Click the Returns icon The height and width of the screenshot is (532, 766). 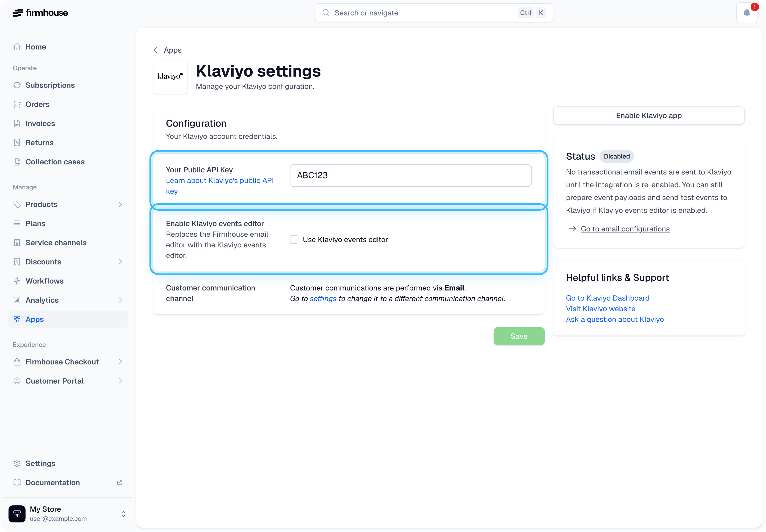tap(17, 143)
